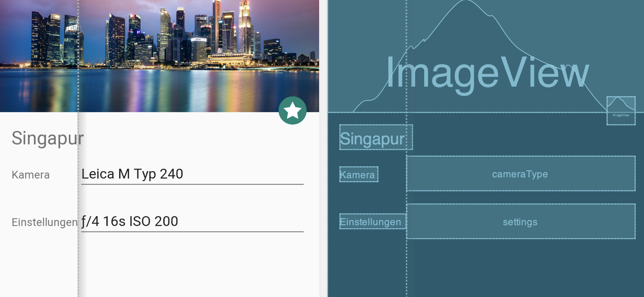
Task: Select the cameraType box in blueprint
Action: 520,174
